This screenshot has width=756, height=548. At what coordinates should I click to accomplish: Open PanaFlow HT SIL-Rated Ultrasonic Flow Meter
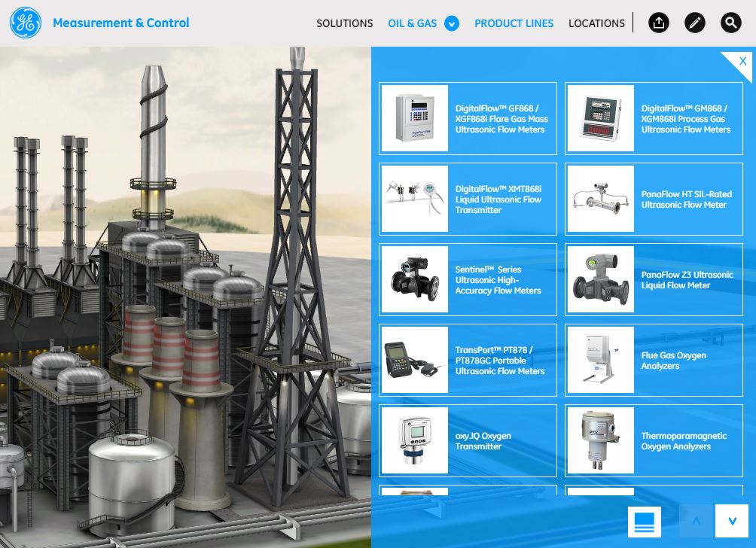[x=654, y=199]
